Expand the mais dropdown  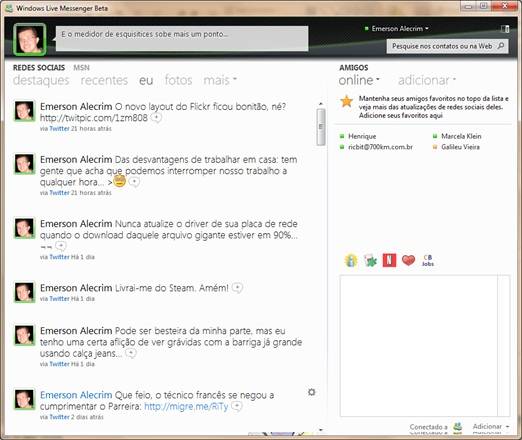(x=220, y=80)
